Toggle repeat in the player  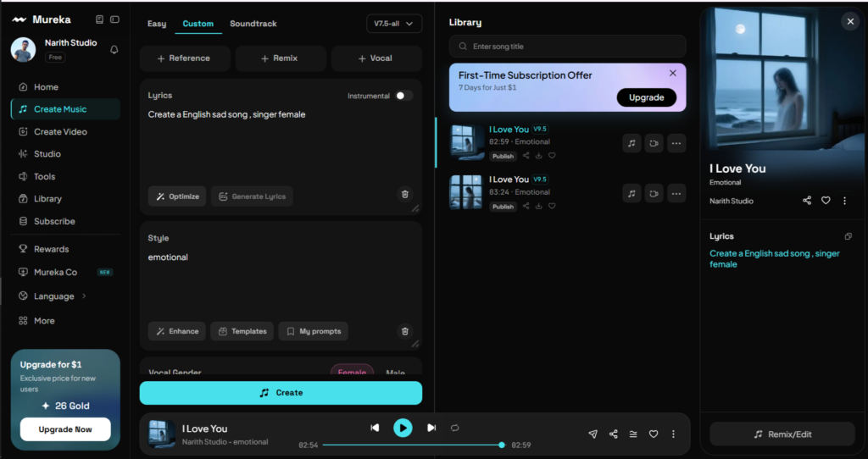(x=454, y=428)
